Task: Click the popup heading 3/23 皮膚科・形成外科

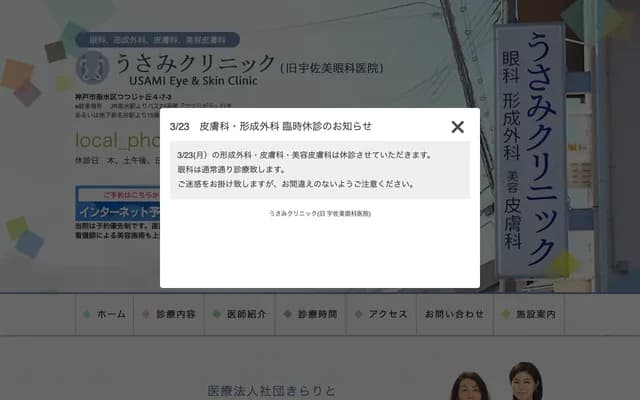Action: pyautogui.click(x=271, y=126)
